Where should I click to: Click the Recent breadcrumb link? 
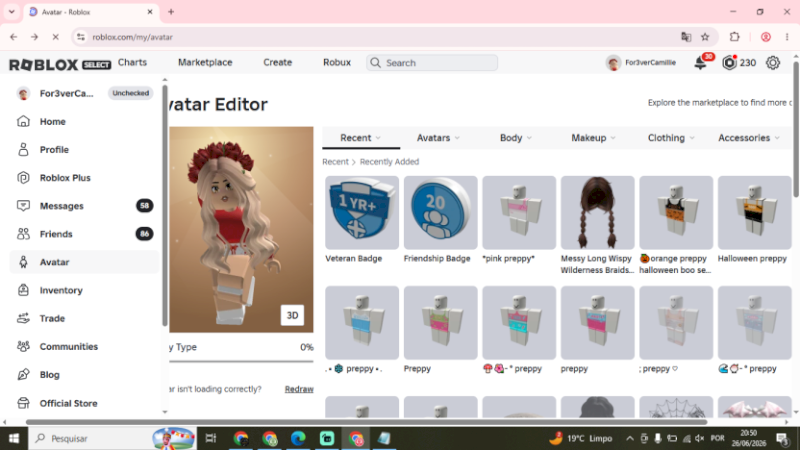click(335, 162)
